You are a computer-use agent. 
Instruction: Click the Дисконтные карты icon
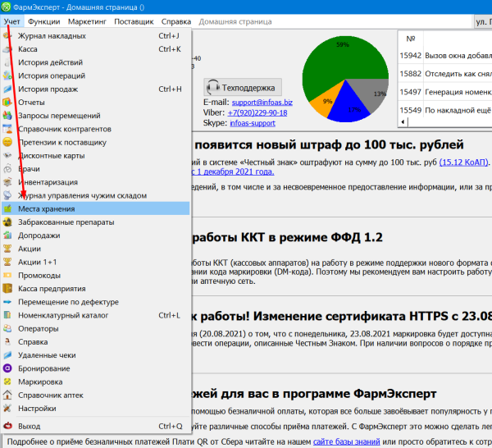coord(8,156)
